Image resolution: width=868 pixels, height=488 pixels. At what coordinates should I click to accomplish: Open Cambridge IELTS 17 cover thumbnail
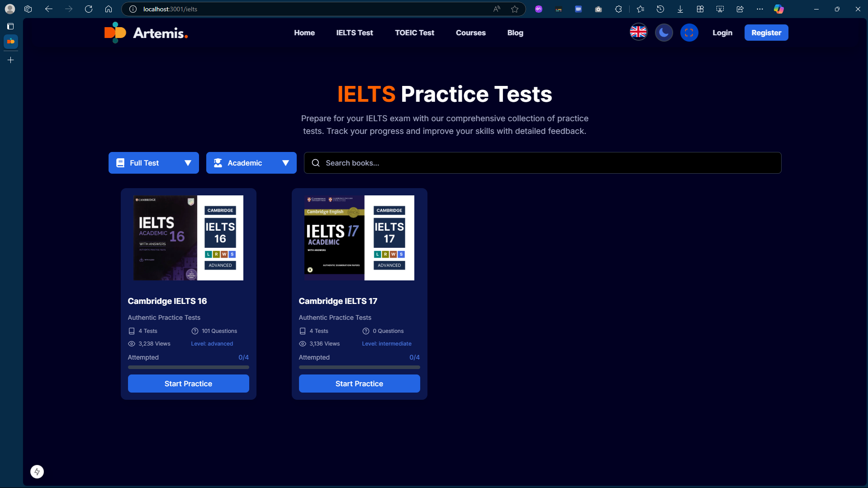click(x=359, y=238)
